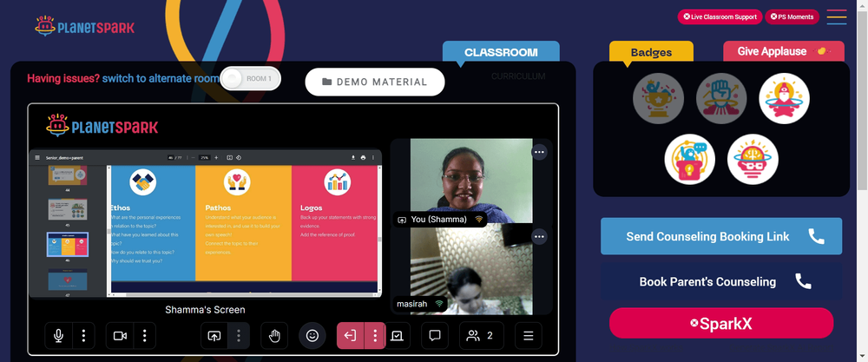Switch to the Classroom tab

coord(501,52)
